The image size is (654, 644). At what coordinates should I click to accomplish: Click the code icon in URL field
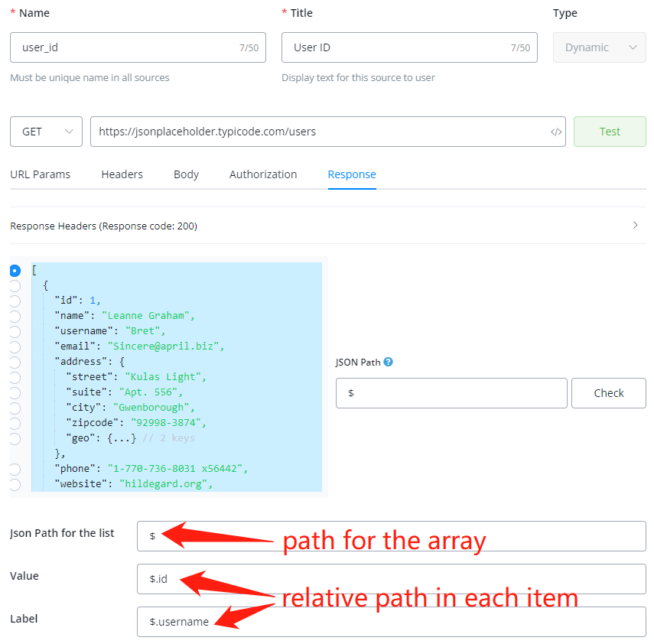click(556, 132)
